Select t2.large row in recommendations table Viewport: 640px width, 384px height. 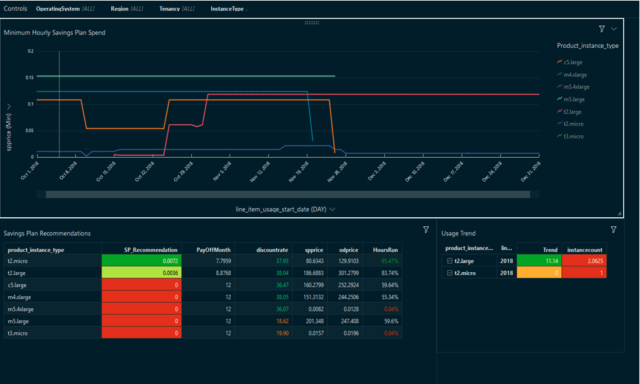point(203,273)
